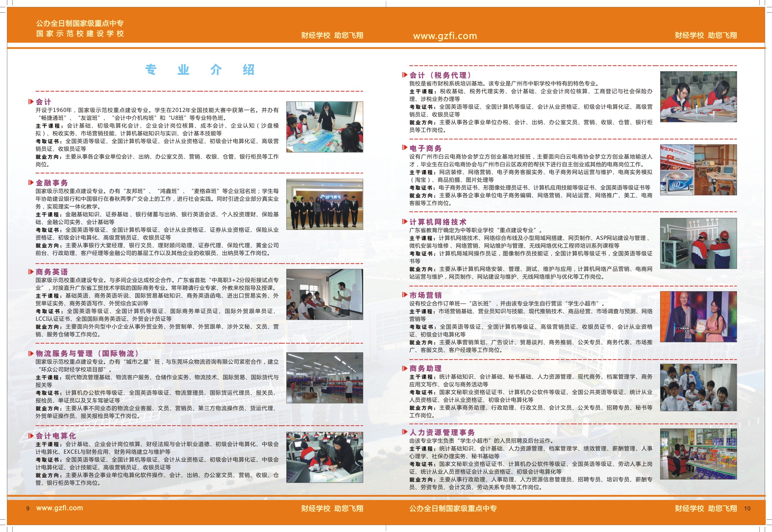Viewport: 772px width, 532px height.
Task: Click the 物流服务与管理 warehouse photo
Action: (x=325, y=378)
